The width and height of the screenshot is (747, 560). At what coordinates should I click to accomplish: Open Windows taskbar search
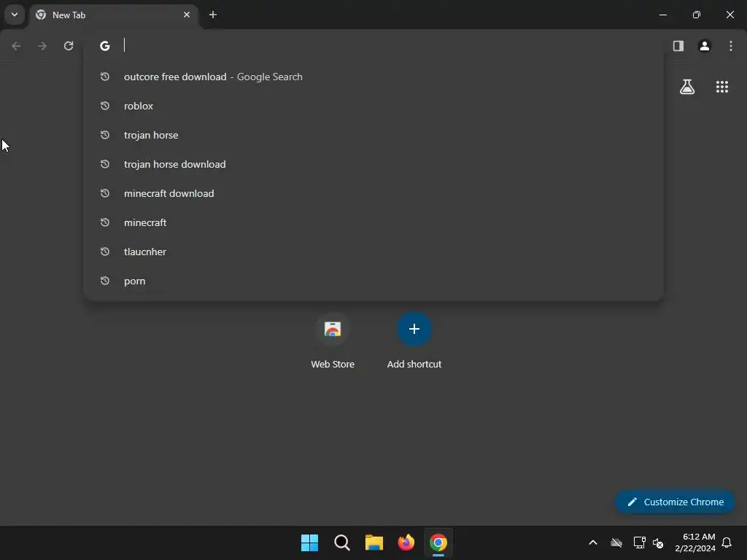342,542
